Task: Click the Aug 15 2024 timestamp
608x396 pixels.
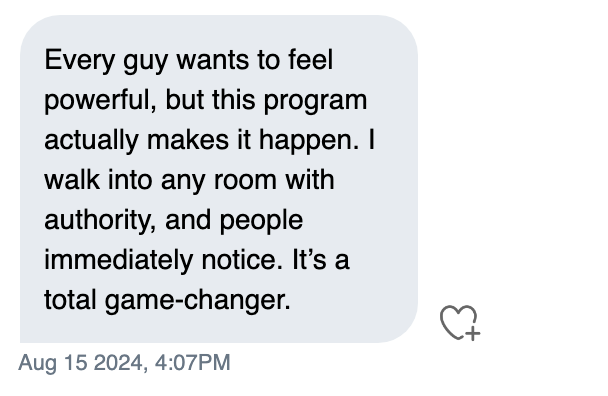Action: point(124,363)
